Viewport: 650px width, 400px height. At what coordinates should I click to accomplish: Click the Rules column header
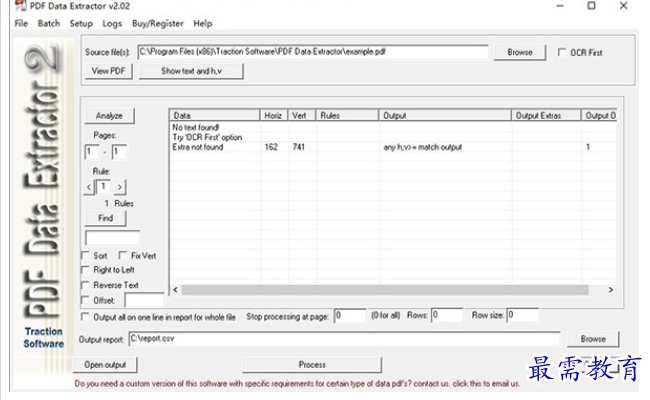click(x=347, y=115)
